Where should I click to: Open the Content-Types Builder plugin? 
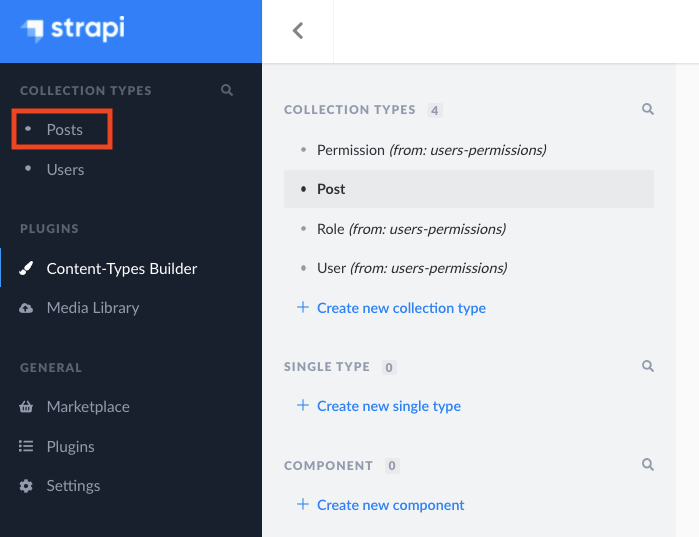point(122,269)
